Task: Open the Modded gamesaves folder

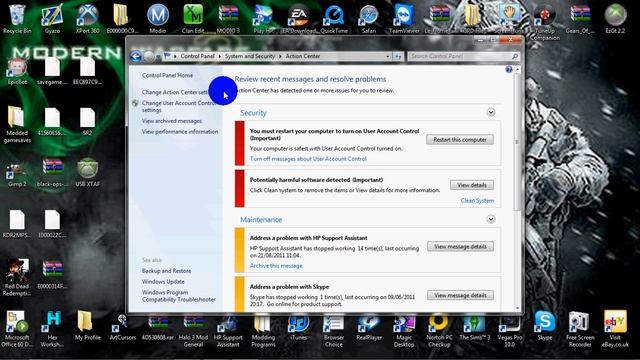Action: click(17, 124)
